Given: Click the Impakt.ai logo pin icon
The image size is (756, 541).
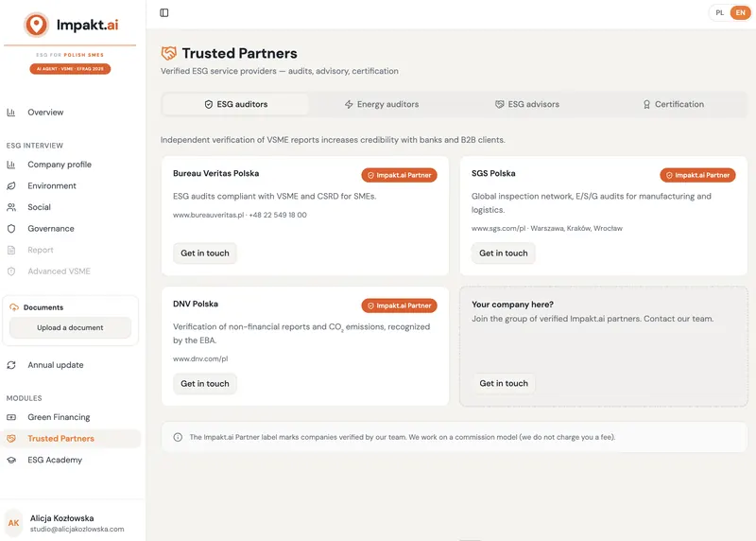Looking at the screenshot, I should click(x=36, y=25).
